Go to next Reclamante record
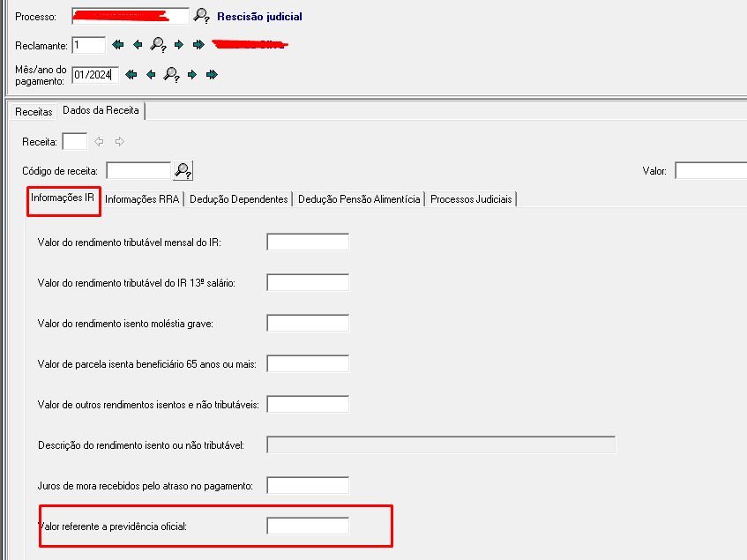This screenshot has height=560, width=747. coord(179,44)
